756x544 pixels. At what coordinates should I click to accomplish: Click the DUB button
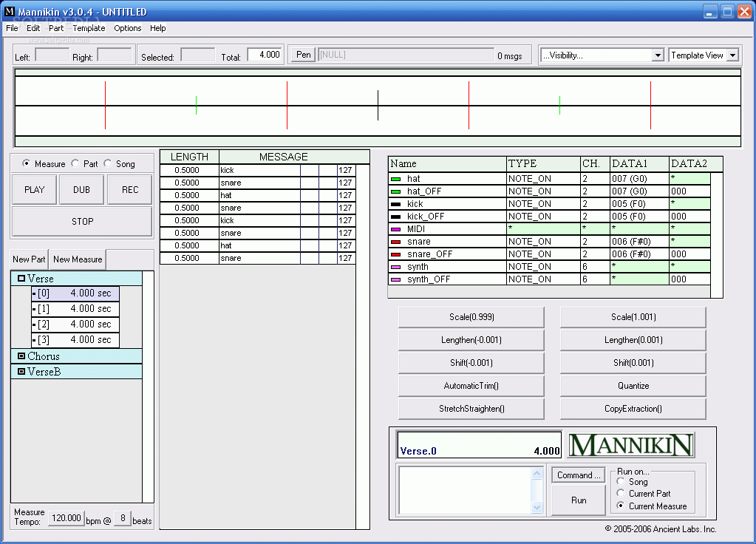tap(81, 189)
